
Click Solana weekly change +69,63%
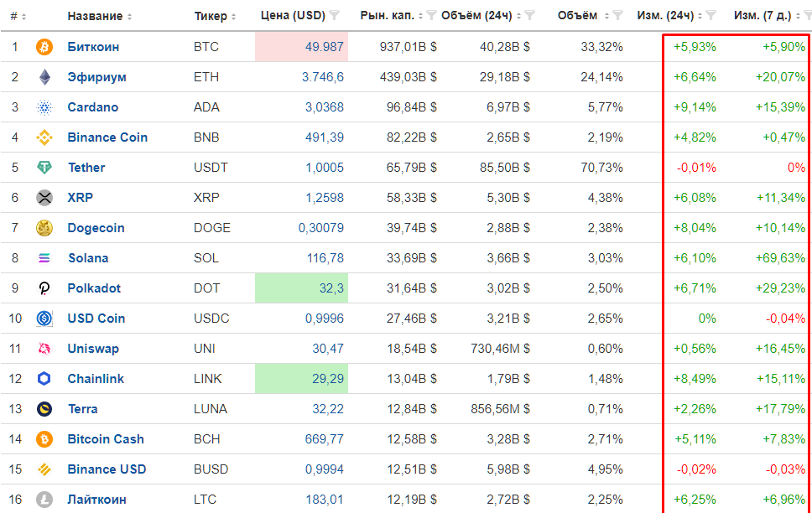(x=780, y=258)
